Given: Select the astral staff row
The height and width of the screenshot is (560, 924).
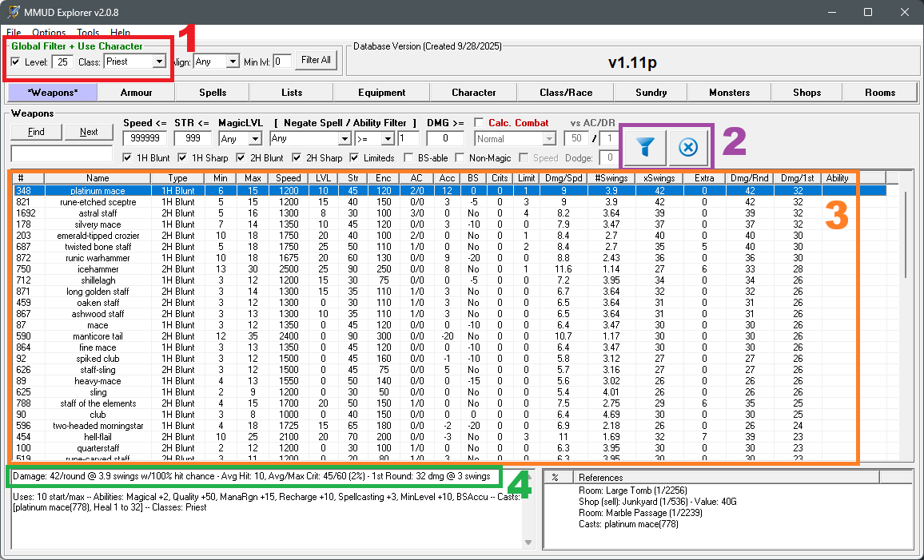Looking at the screenshot, I should (98, 213).
